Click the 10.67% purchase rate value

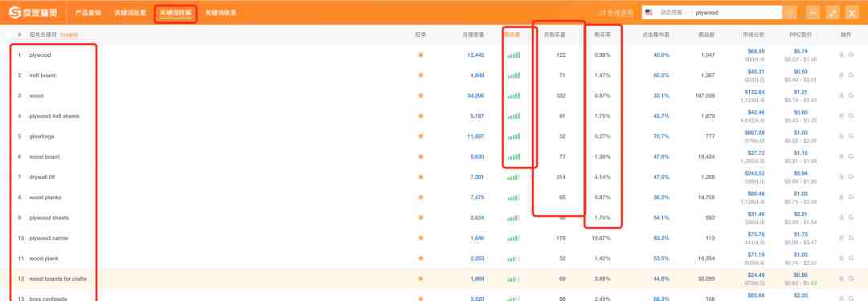click(602, 238)
